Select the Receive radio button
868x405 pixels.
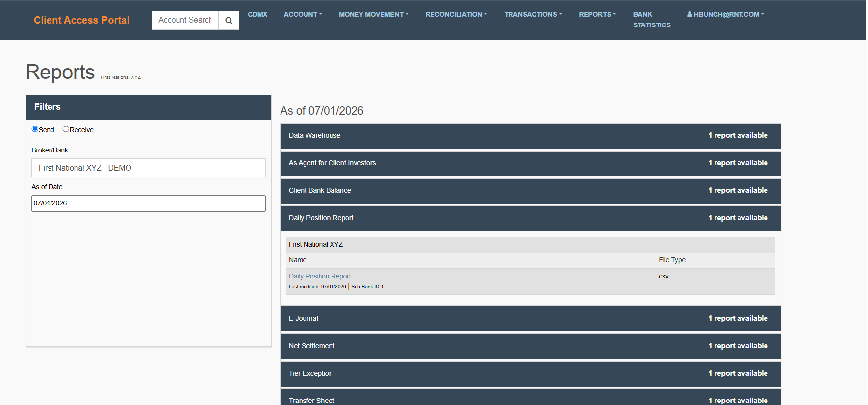[x=66, y=129]
